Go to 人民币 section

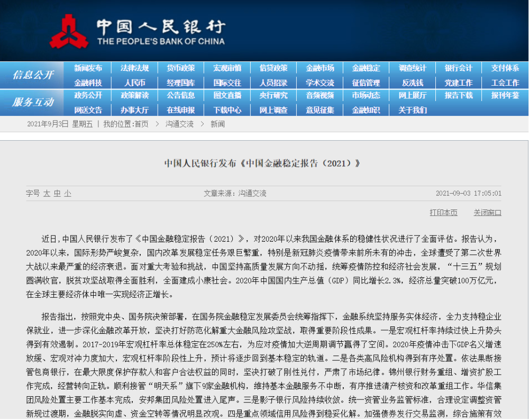pyautogui.click(x=134, y=83)
